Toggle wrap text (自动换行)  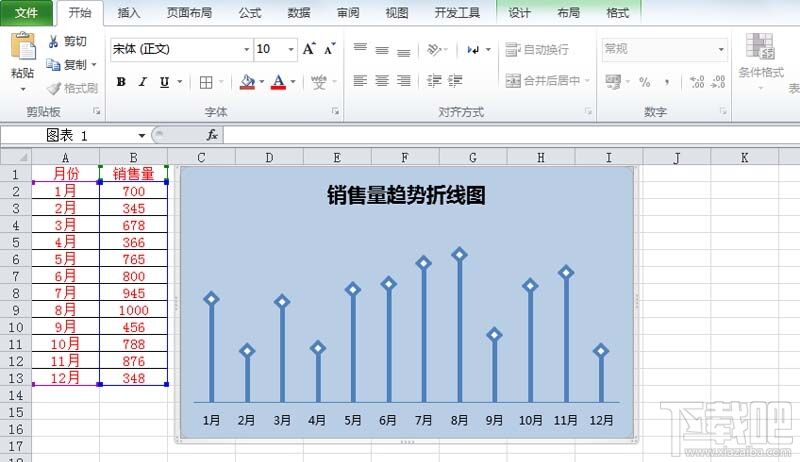537,49
